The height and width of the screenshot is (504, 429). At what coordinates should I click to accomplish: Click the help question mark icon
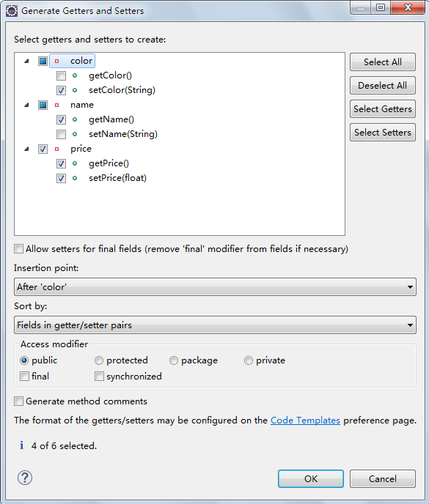click(25, 478)
